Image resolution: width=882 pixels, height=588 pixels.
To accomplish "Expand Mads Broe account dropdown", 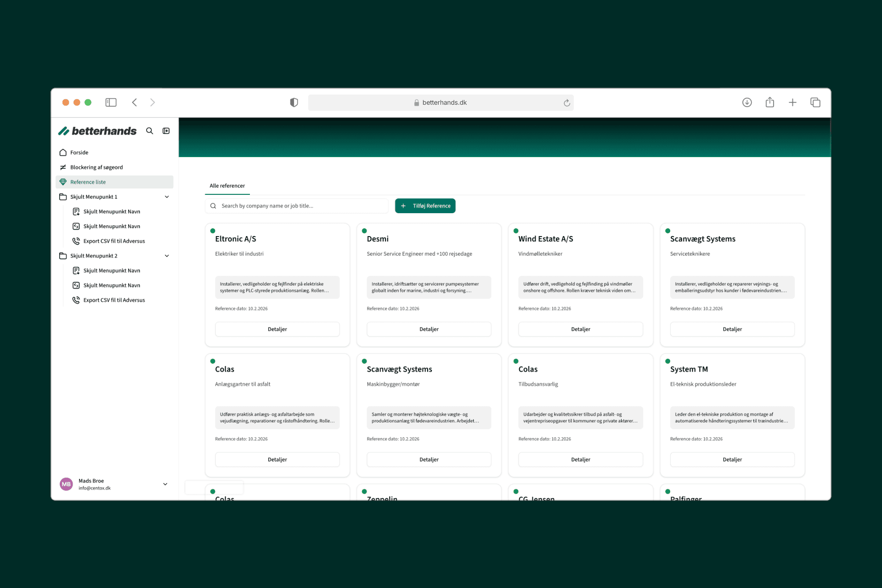I will pos(165,484).
